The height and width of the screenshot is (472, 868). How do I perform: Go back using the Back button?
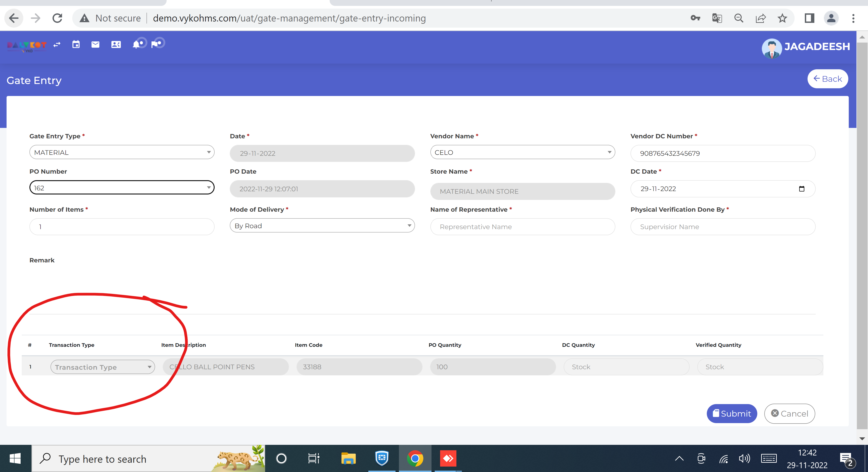click(827, 79)
